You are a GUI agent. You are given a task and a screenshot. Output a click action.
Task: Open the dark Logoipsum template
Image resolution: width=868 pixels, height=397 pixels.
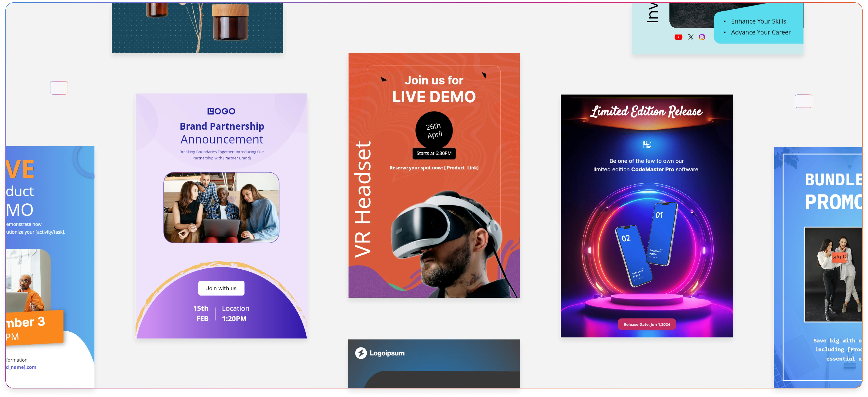pos(434,363)
